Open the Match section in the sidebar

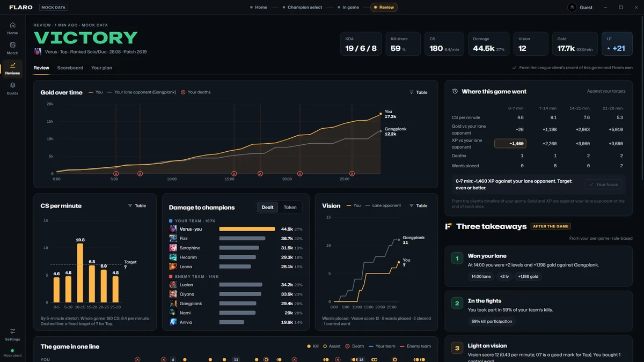click(x=12, y=48)
